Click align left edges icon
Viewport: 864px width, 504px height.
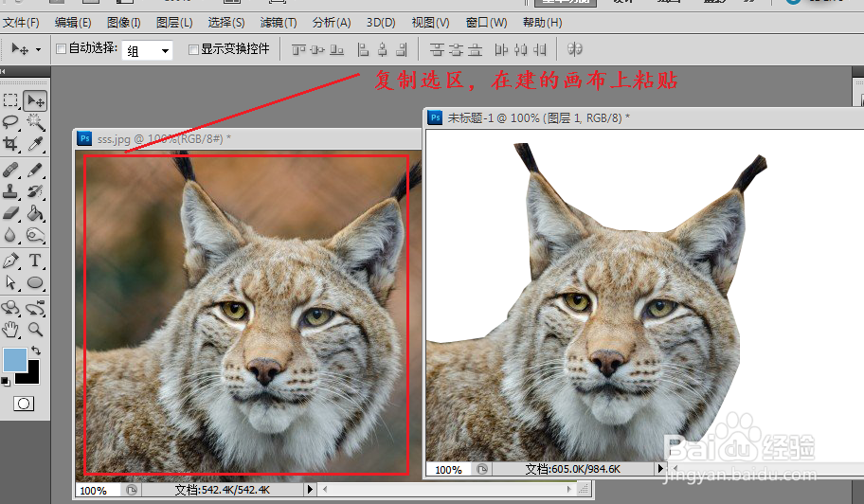pyautogui.click(x=363, y=49)
